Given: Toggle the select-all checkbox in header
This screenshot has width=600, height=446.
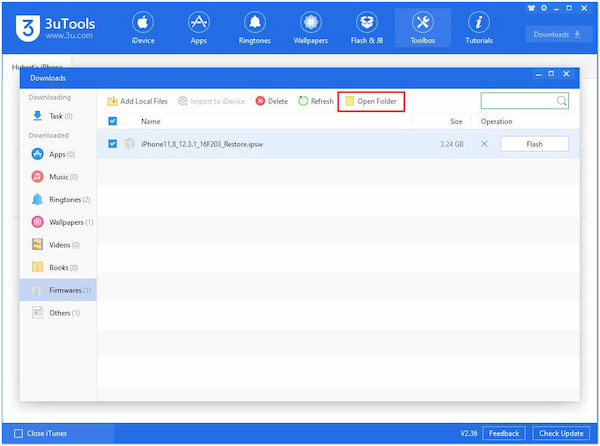Looking at the screenshot, I should 112,121.
